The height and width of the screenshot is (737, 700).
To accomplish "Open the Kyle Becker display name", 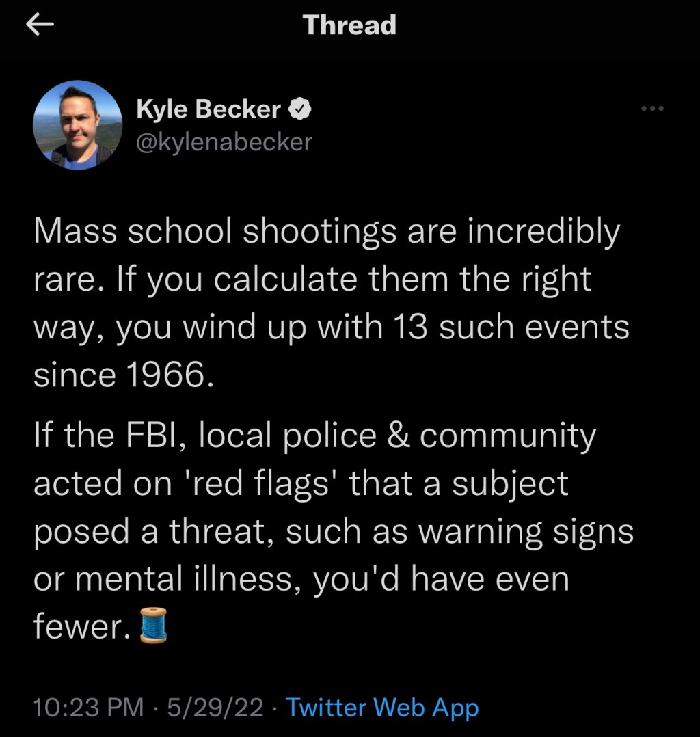I will click(208, 109).
